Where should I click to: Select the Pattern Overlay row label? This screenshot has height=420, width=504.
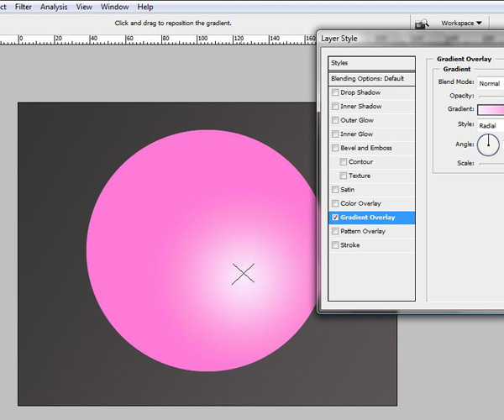(363, 231)
